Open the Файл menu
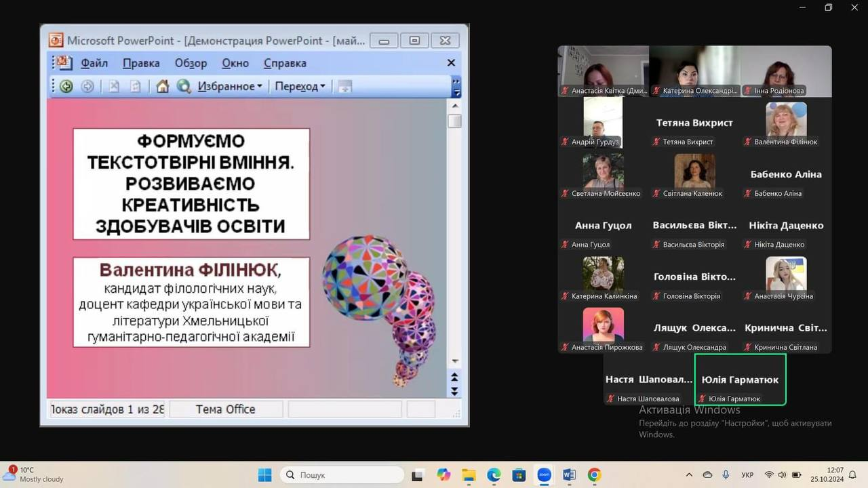The height and width of the screenshot is (488, 868). (94, 63)
